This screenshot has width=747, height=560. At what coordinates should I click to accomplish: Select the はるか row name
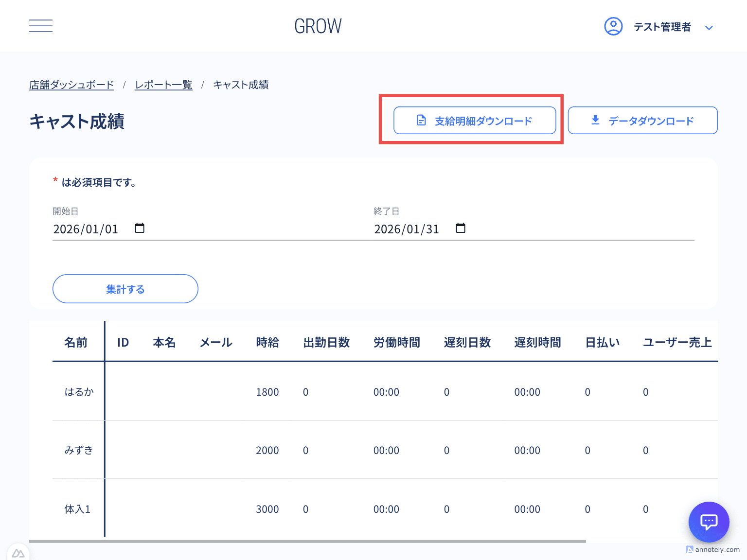click(79, 392)
